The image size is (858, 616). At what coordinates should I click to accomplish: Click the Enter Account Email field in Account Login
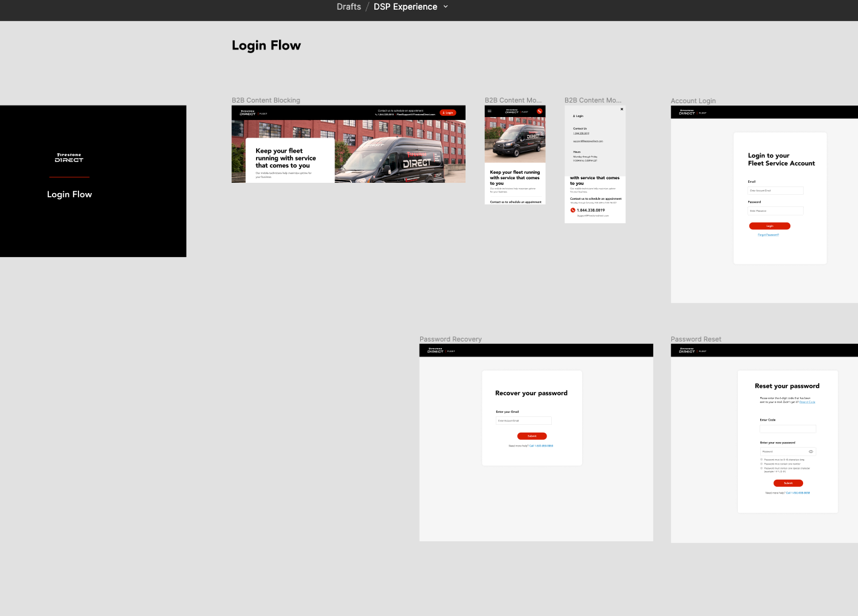point(776,191)
